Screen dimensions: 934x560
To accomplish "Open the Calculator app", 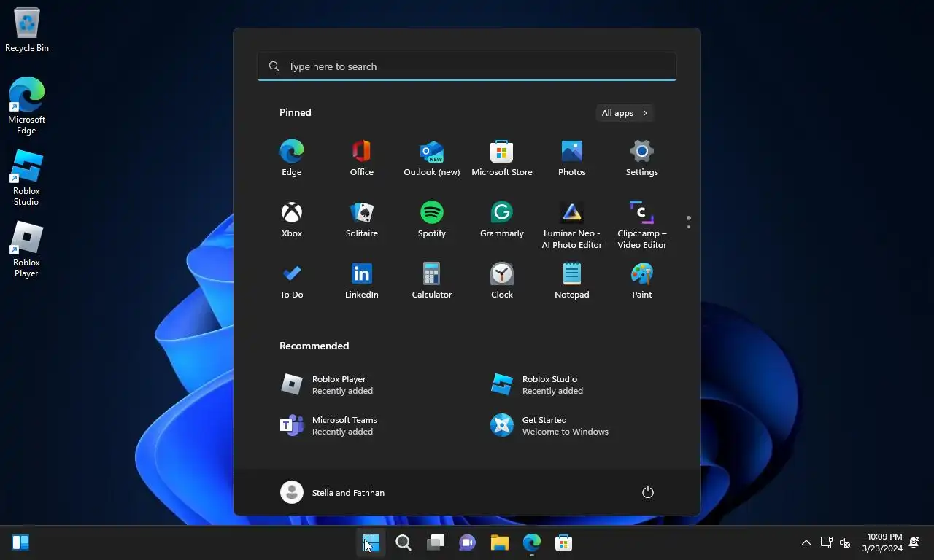I will coord(431,281).
